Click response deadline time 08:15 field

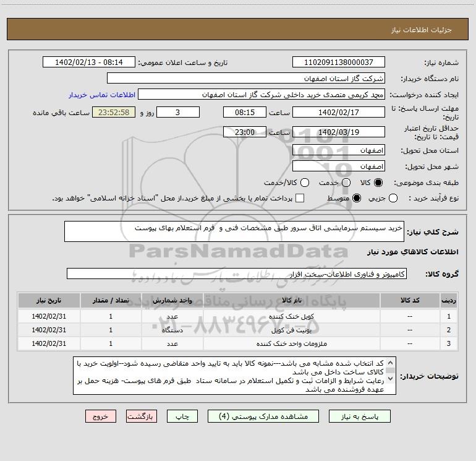coord(245,112)
